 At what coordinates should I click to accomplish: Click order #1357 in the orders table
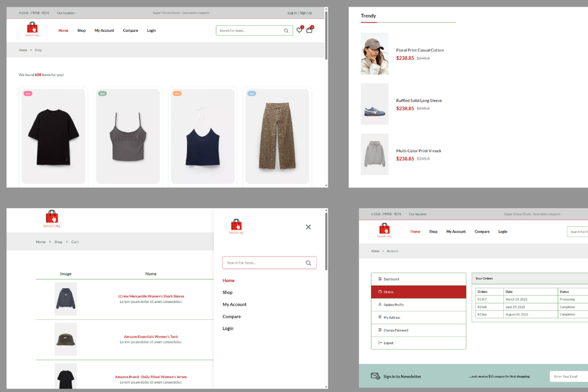tap(482, 299)
